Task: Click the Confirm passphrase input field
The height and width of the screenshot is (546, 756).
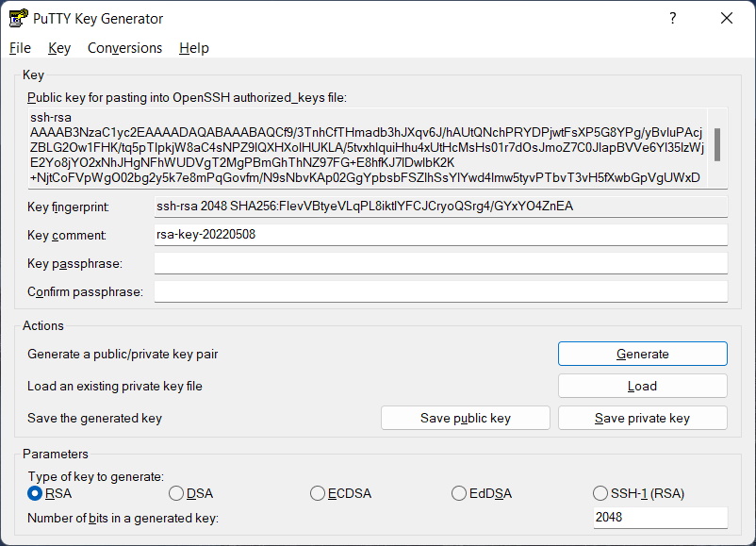Action: [x=440, y=291]
